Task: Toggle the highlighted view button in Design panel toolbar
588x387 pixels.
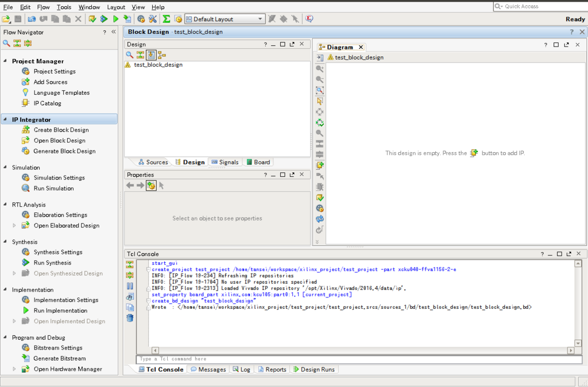Action: [151, 55]
